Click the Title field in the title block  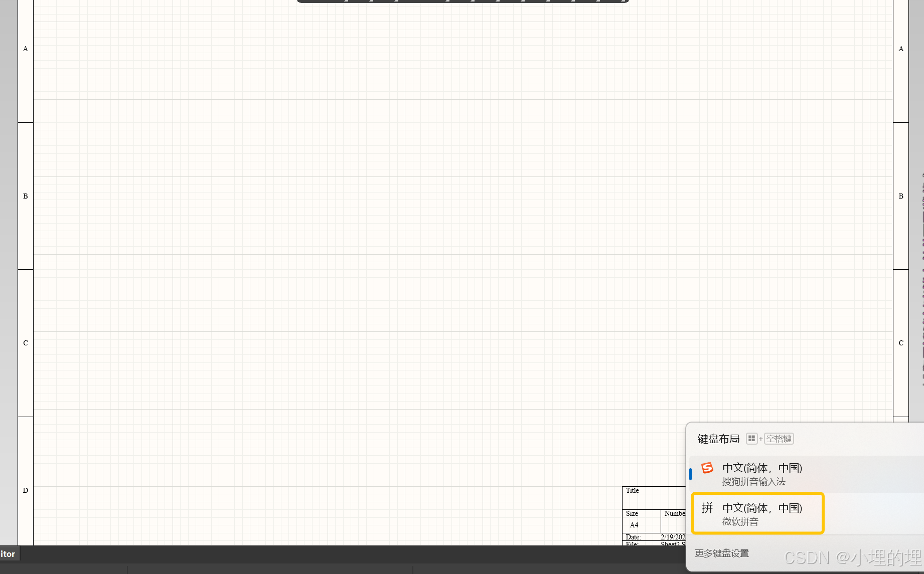coord(654,498)
